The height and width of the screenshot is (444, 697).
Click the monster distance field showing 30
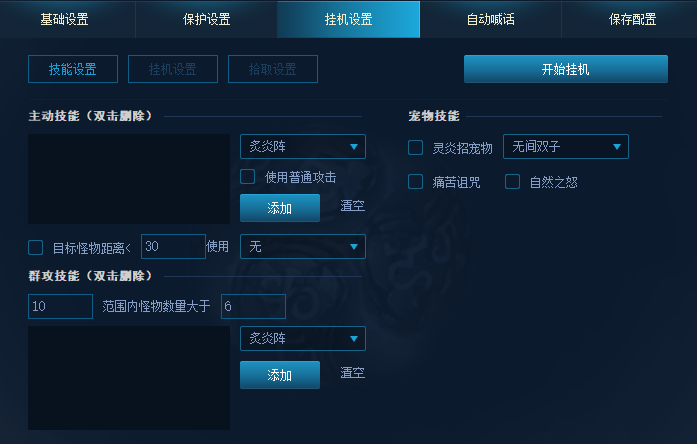pos(173,246)
